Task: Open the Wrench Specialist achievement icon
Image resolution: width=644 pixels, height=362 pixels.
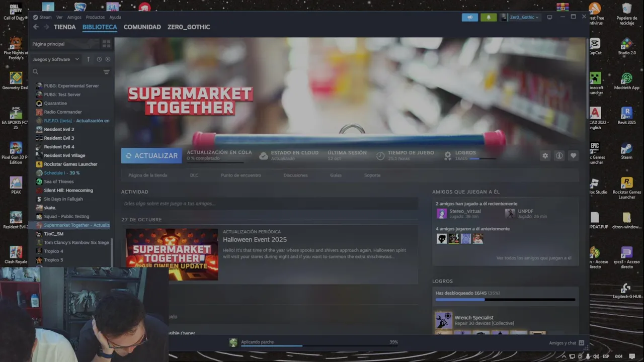Action: click(x=443, y=320)
